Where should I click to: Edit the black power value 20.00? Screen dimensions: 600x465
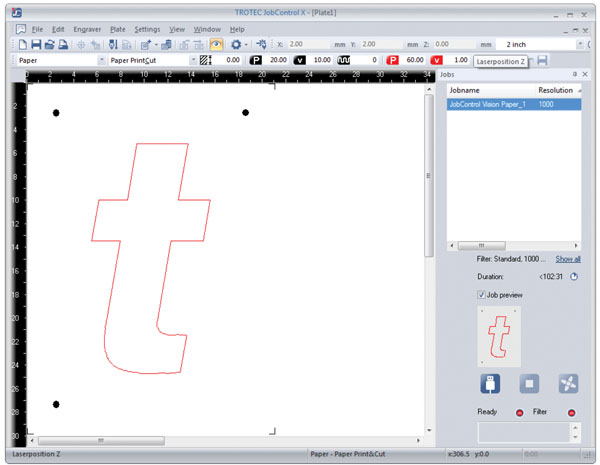coord(275,60)
